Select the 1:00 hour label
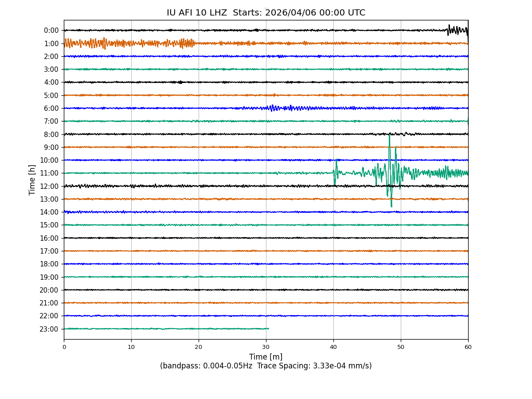The height and width of the screenshot is (399, 532). pyautogui.click(x=51, y=43)
